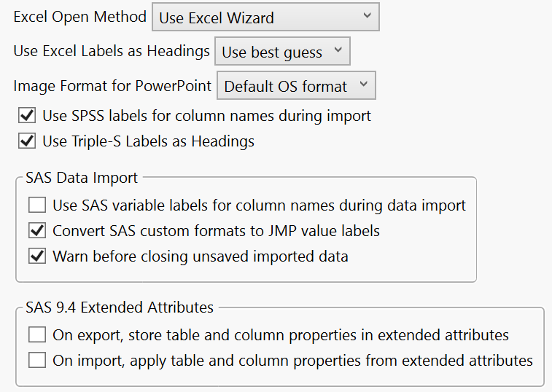The image size is (552, 392).
Task: Disable the Convert SAS custom formats checkbox
Action: (37, 231)
